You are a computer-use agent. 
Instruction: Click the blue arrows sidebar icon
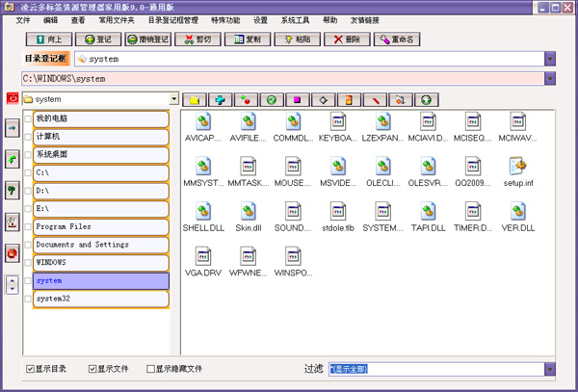(13, 128)
